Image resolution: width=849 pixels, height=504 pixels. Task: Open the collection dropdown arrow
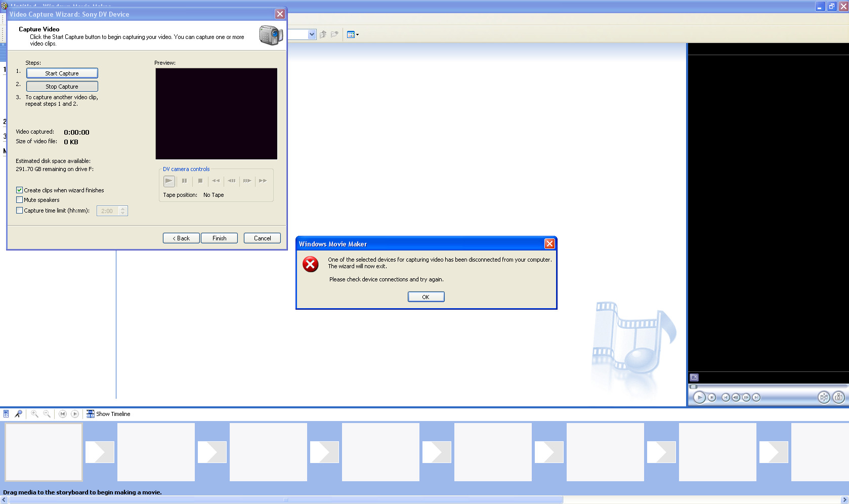312,34
